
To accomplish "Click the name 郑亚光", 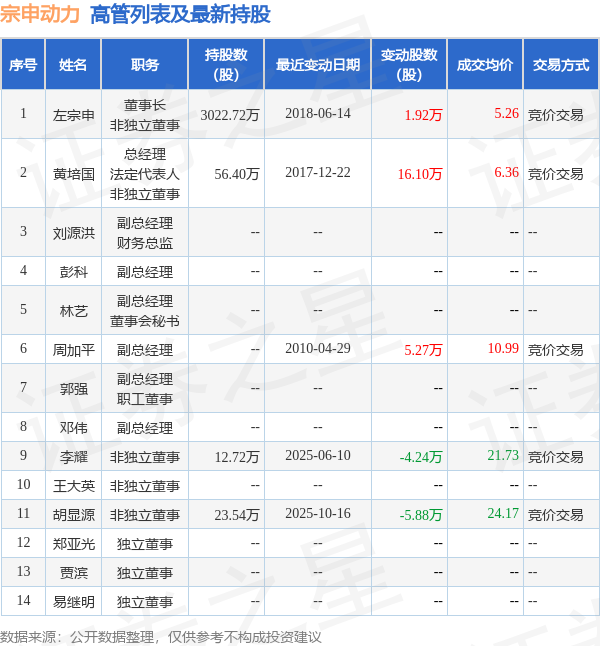I will pyautogui.click(x=73, y=544).
